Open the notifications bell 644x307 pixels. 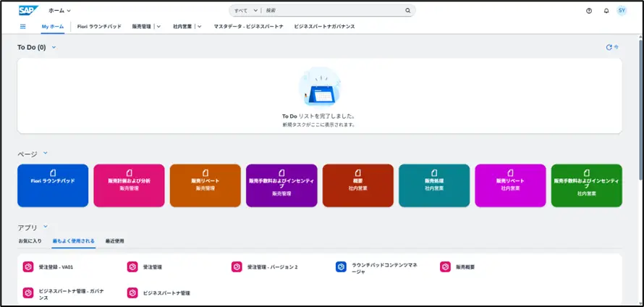(x=606, y=11)
